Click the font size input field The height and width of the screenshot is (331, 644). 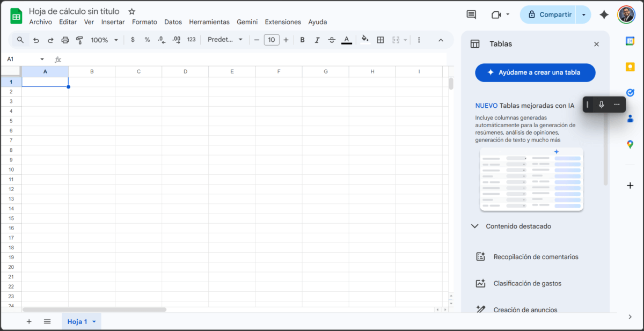tap(272, 40)
